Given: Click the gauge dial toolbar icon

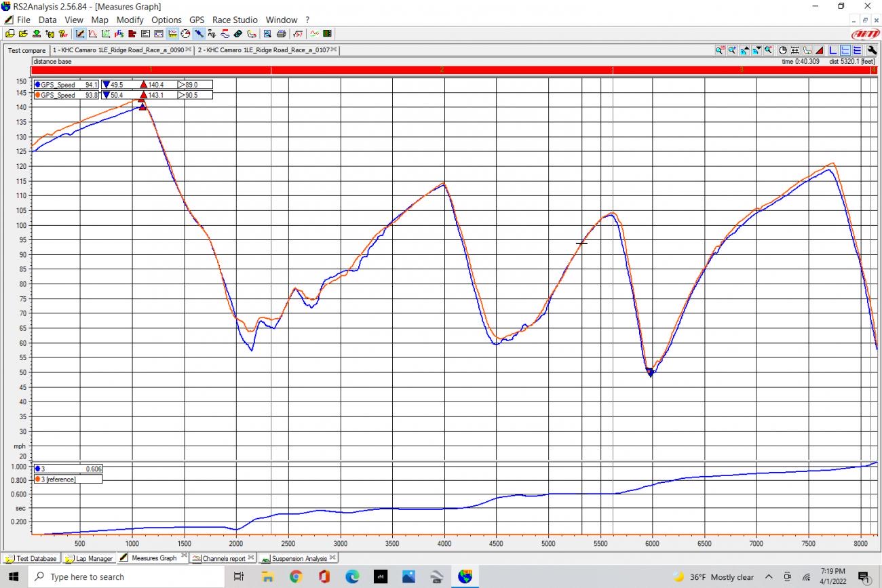Looking at the screenshot, I should point(185,33).
